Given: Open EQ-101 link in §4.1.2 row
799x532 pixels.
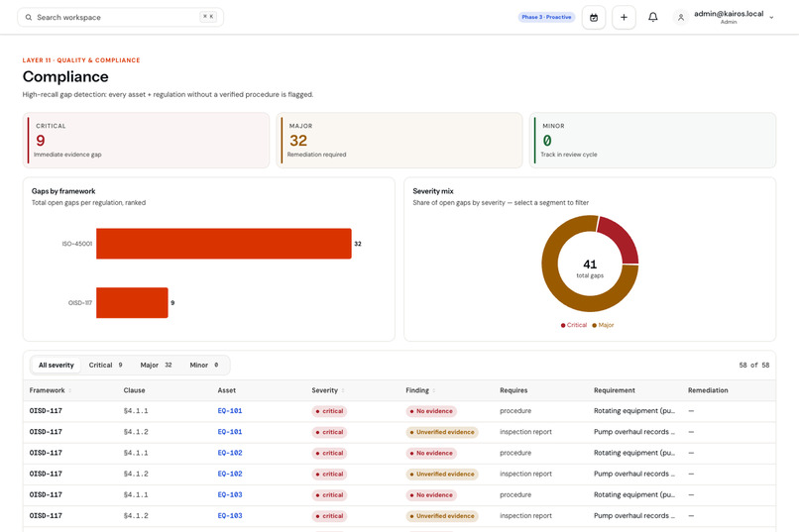Looking at the screenshot, I should pyautogui.click(x=230, y=432).
